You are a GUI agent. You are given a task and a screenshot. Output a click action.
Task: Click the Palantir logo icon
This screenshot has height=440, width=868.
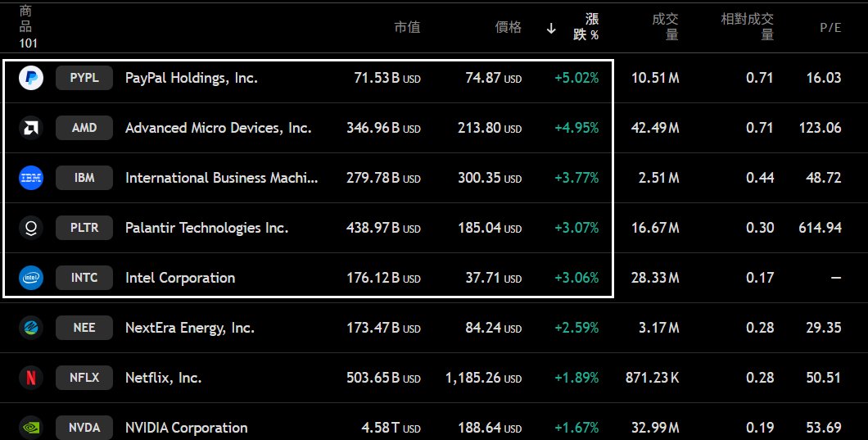point(31,228)
